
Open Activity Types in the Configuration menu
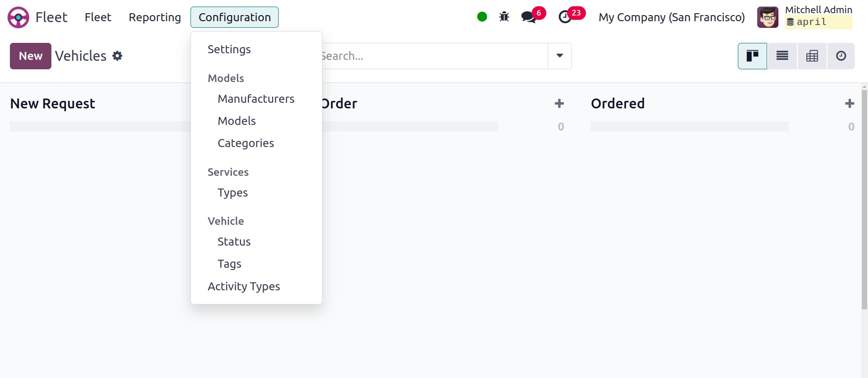click(244, 287)
